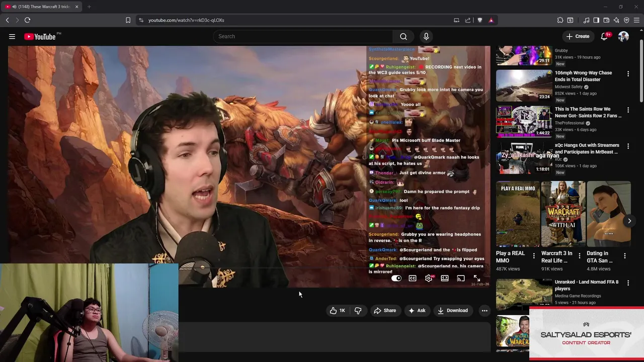Open options for Warcraft 3 In Real Life
Viewport: 644px width, 362px height.
[x=579, y=256]
